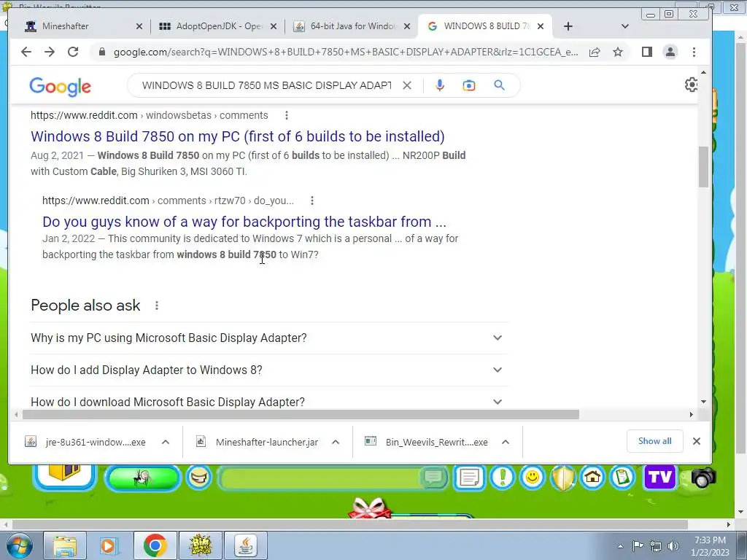Click the Google logo
This screenshot has width=747, height=560.
point(60,87)
